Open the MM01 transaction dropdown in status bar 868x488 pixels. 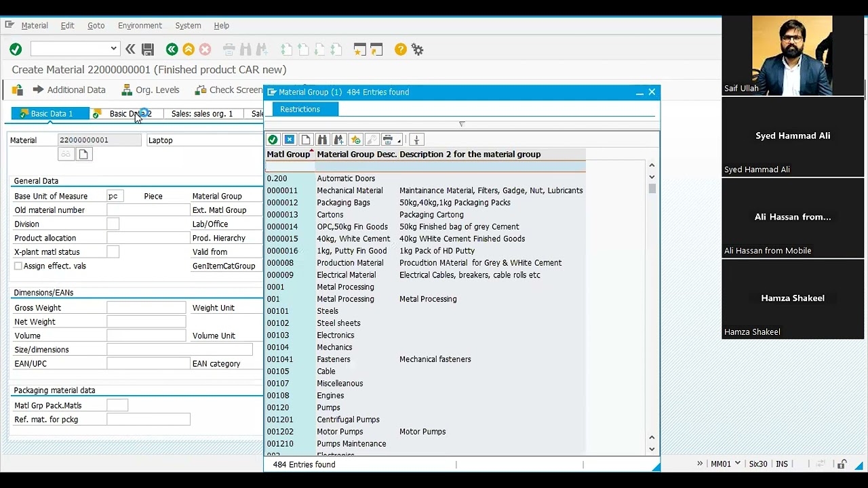(x=738, y=464)
